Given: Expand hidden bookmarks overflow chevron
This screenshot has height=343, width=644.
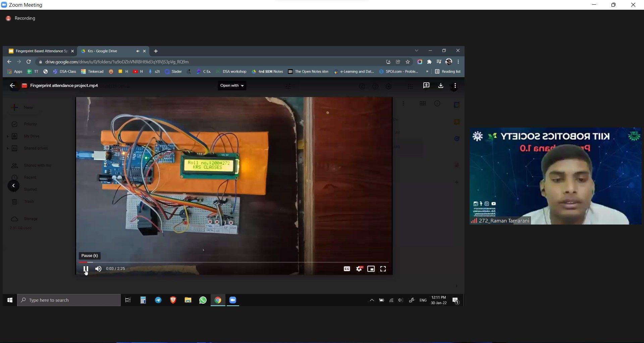Looking at the screenshot, I should point(427,71).
